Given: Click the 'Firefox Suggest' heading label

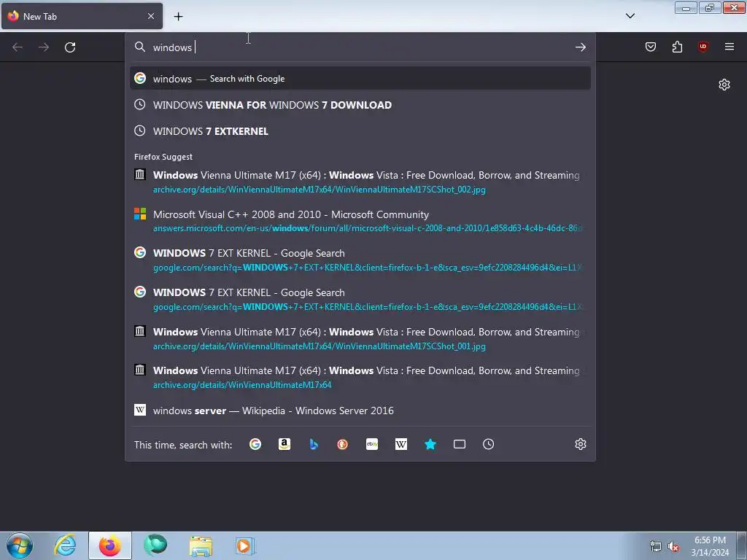Looking at the screenshot, I should pos(163,157).
